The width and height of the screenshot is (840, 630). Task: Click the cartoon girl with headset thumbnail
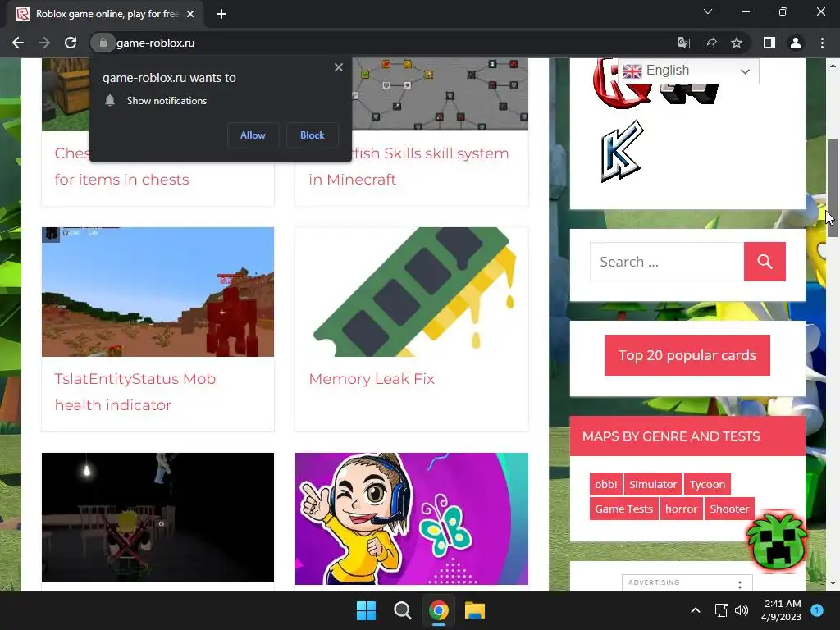pyautogui.click(x=412, y=518)
